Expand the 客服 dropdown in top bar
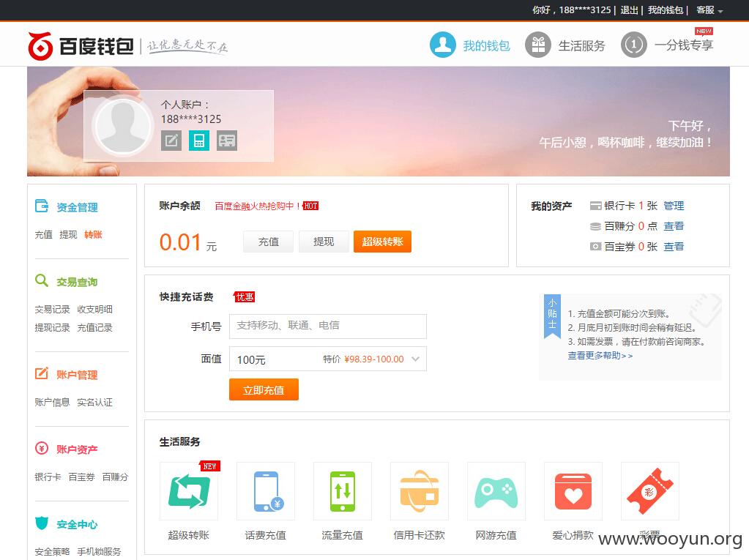Viewport: 749px width, 560px height. coord(709,10)
